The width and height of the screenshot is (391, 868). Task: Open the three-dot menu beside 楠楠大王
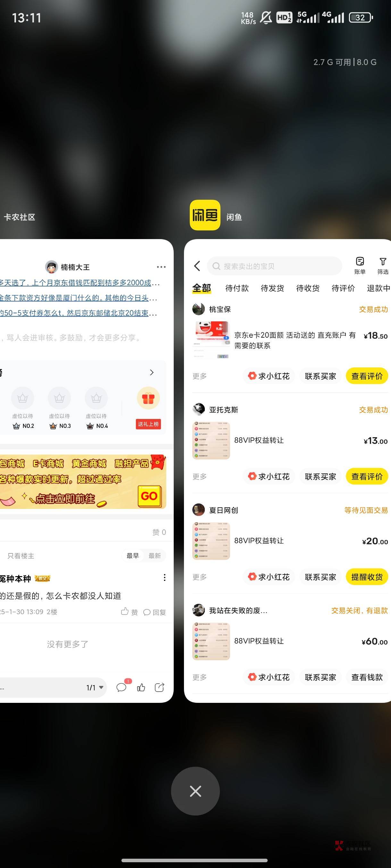click(x=161, y=267)
